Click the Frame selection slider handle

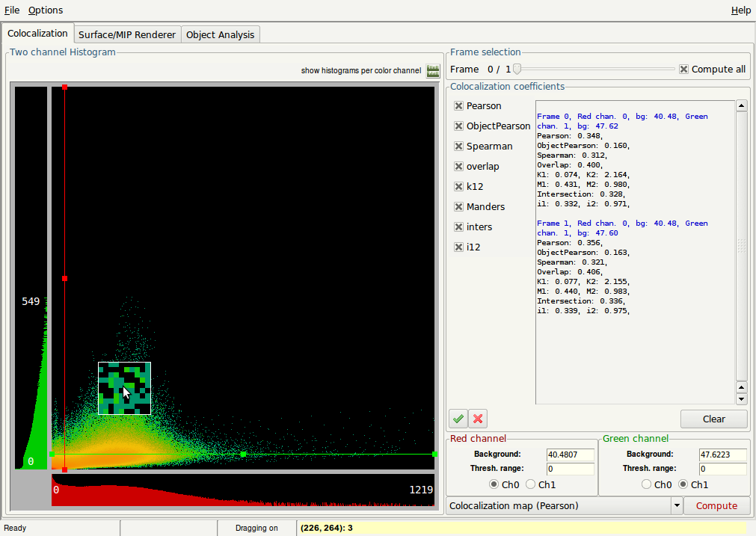point(516,70)
